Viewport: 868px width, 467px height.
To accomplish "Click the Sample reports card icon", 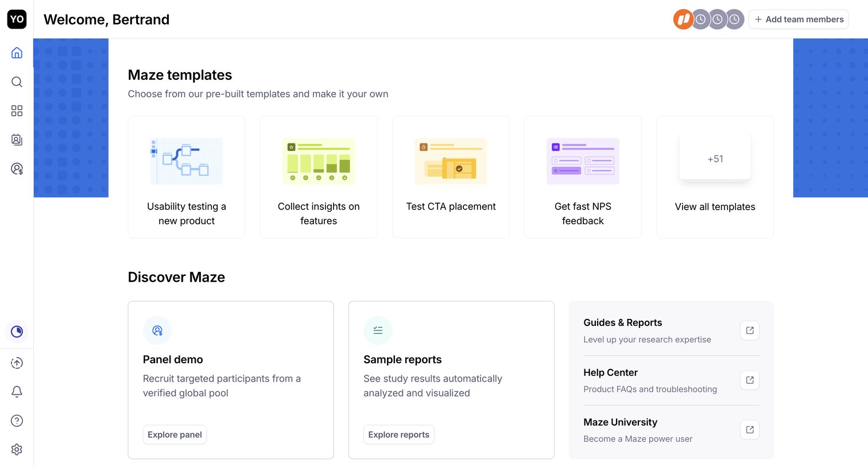I will point(378,330).
